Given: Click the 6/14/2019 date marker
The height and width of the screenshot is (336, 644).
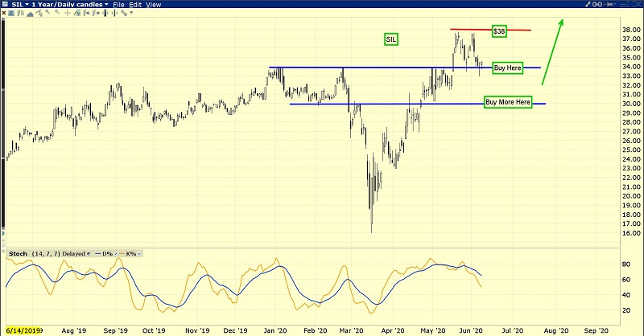Looking at the screenshot, I should pos(23,330).
